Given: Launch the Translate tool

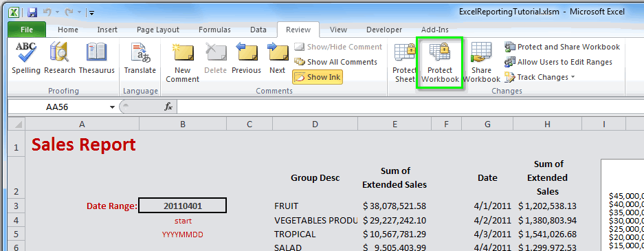Looking at the screenshot, I should [x=140, y=58].
